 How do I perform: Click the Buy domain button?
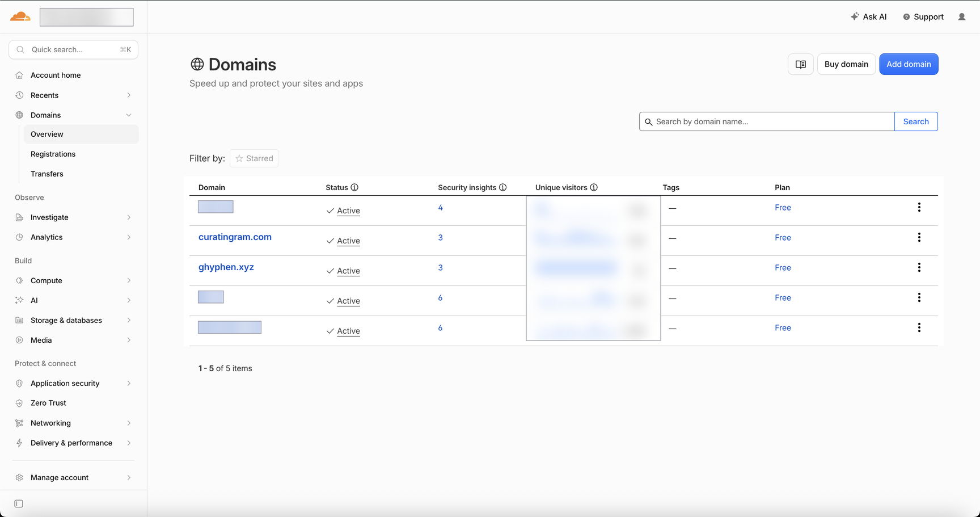pyautogui.click(x=846, y=64)
